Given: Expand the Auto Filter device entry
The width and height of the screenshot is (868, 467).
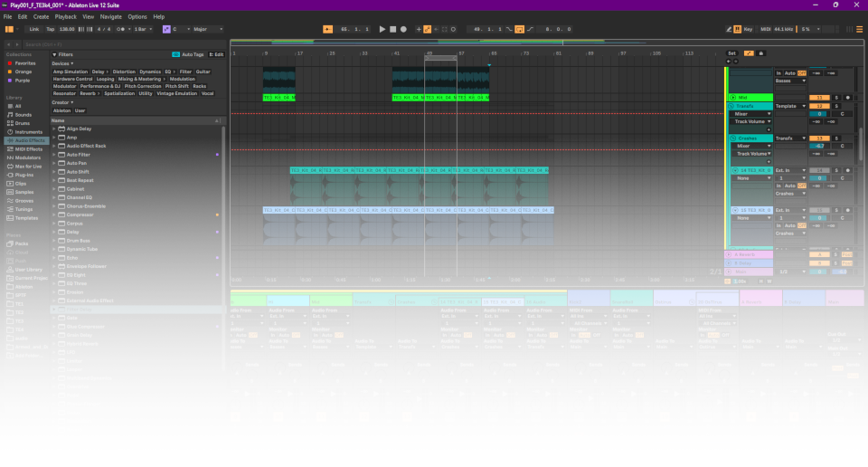Looking at the screenshot, I should 54,155.
